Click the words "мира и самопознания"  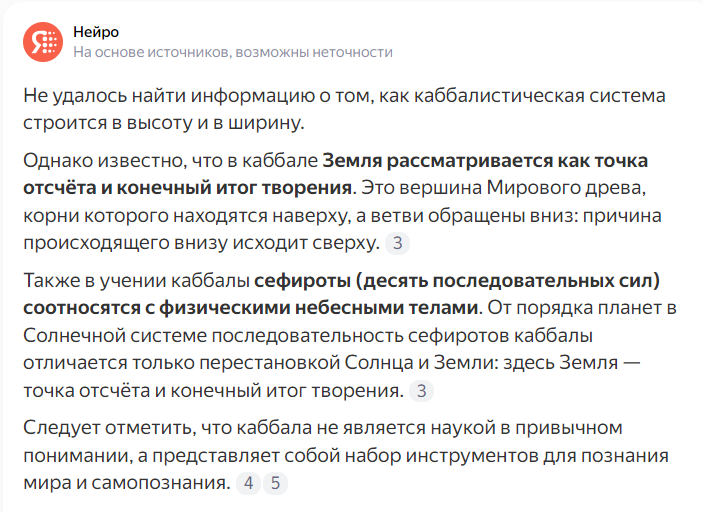point(126,483)
